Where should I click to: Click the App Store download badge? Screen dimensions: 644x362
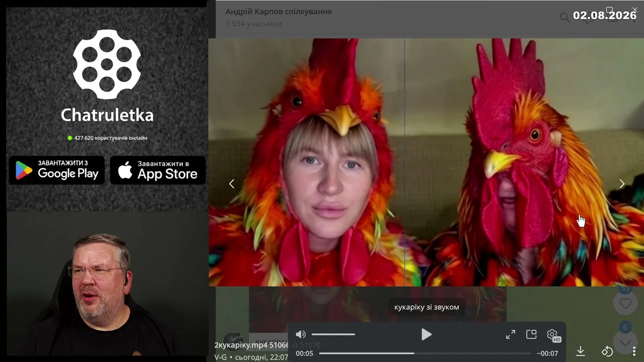coord(158,170)
